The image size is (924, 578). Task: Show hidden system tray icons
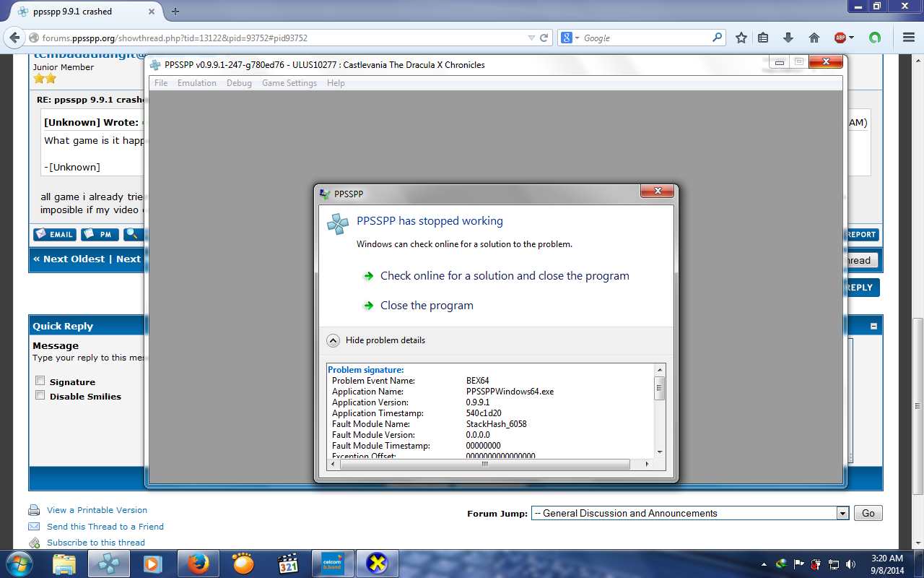tap(764, 564)
